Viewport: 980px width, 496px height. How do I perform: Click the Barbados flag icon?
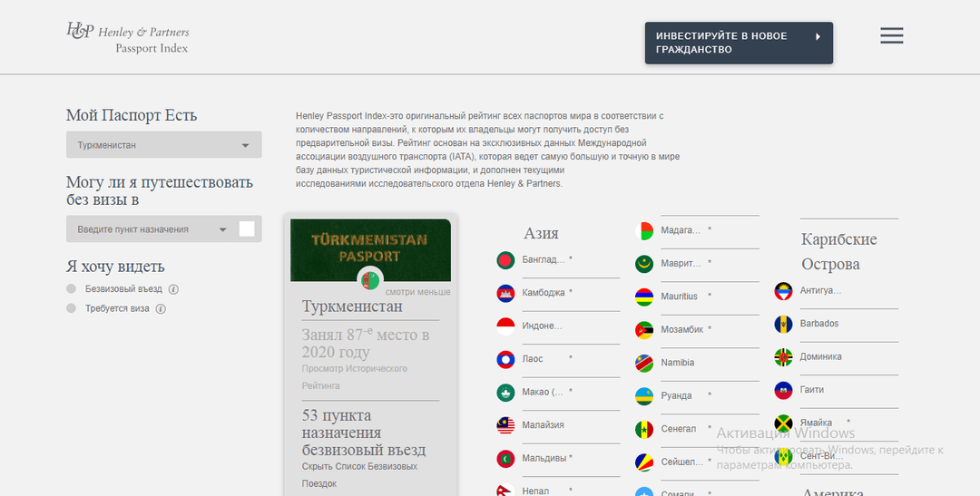point(783,325)
